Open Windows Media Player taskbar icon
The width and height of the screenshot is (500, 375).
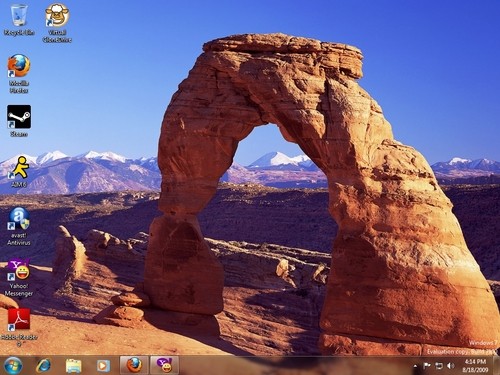103,366
